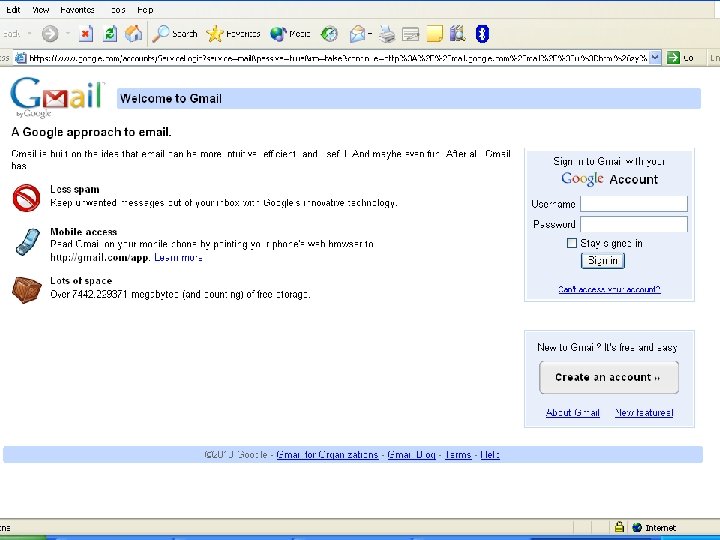Click the Over 7442 megabytes storage text

click(180, 294)
